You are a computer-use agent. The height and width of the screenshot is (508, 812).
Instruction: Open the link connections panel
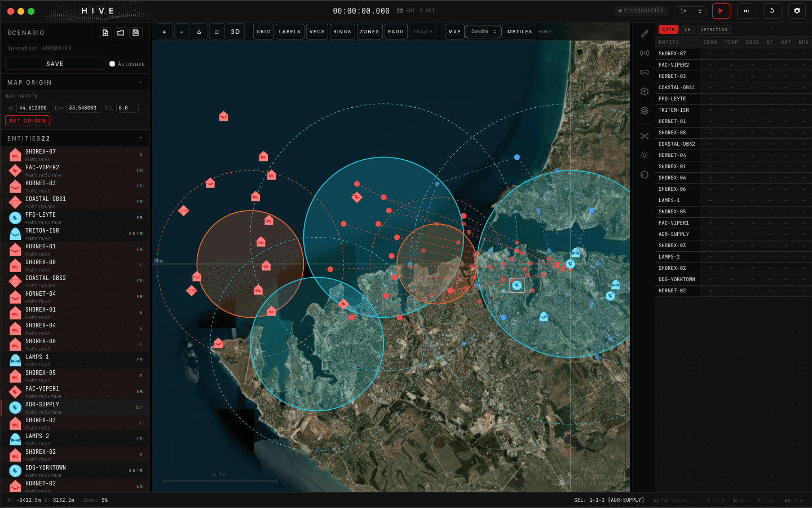pos(645,72)
